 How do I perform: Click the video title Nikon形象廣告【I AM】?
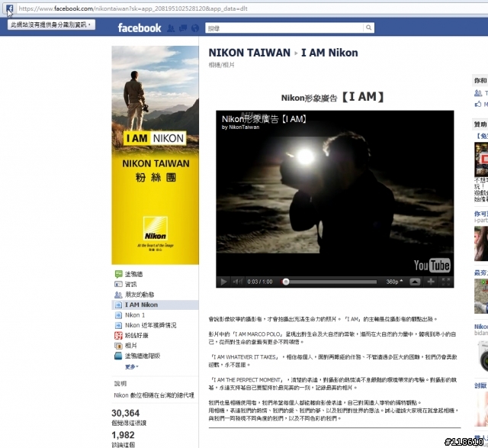coord(265,119)
